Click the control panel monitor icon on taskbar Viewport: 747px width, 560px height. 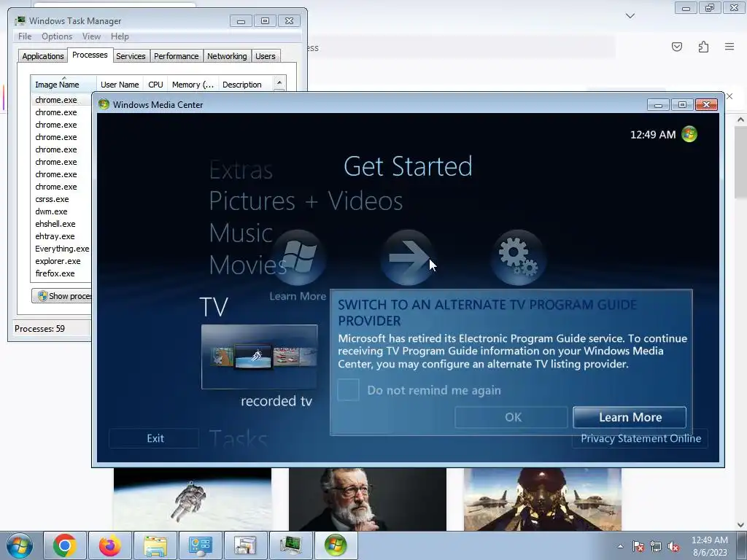200,545
